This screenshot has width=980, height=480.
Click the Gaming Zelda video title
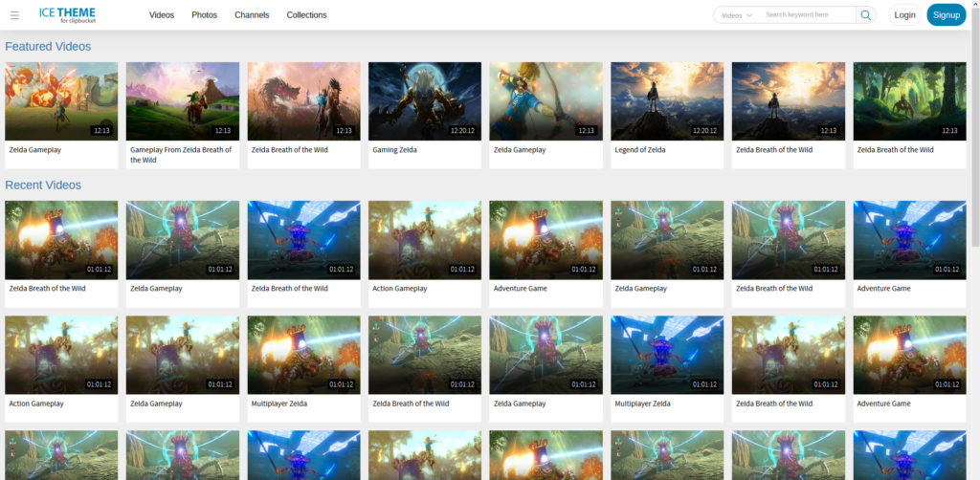(x=394, y=150)
